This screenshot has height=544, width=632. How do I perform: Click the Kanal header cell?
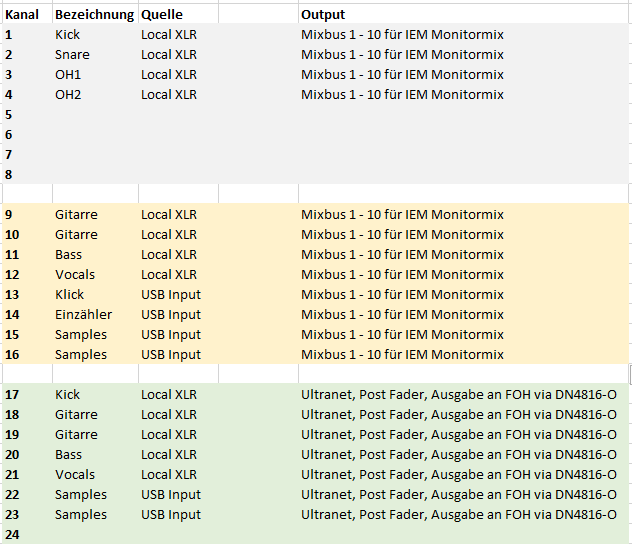(x=24, y=15)
